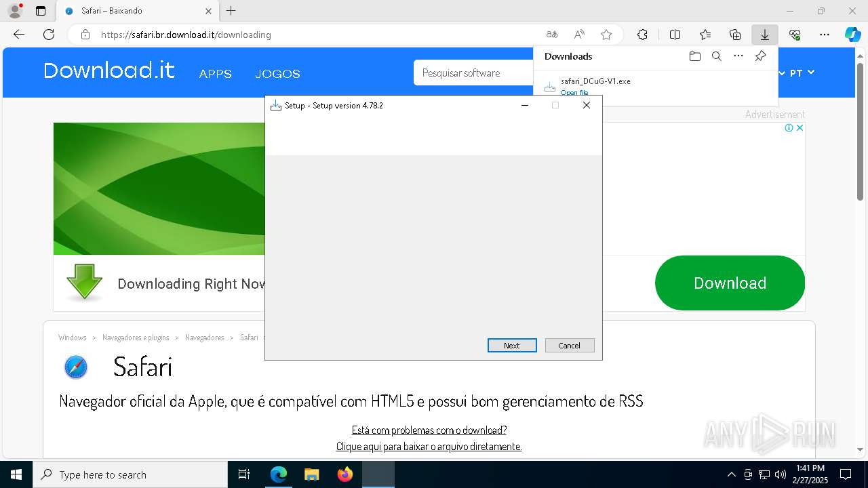Go back to previous page
868x488 pixels.
click(19, 35)
